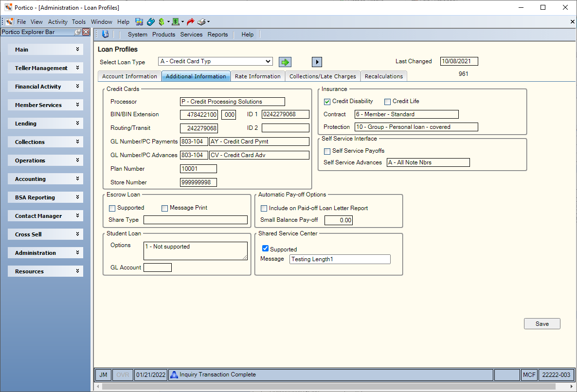Expand the Administration sidebar section
This screenshot has height=392, width=577.
pyautogui.click(x=45, y=252)
